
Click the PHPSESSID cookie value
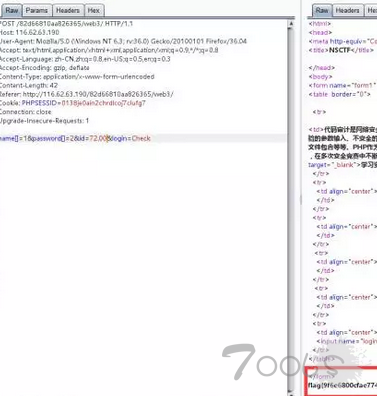tap(103, 103)
